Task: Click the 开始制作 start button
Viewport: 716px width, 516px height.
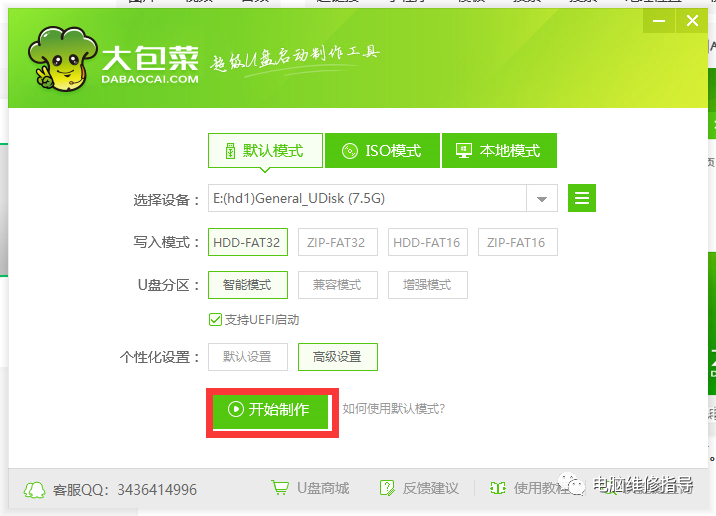Action: pyautogui.click(x=271, y=411)
